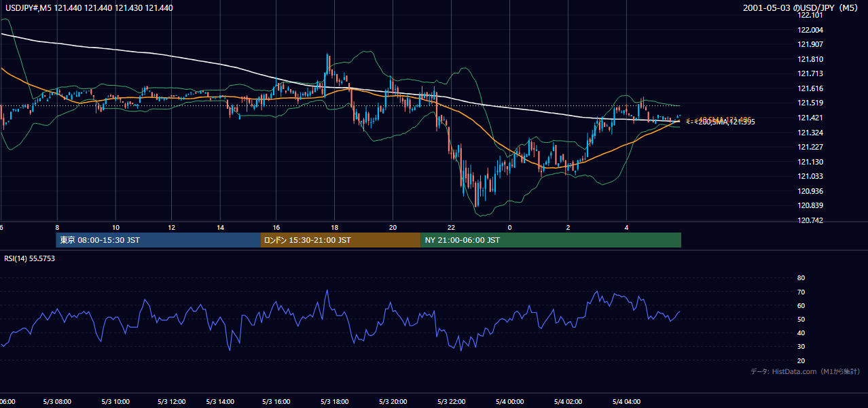
Task: Click the RSI 60 level label
Action: coord(801,305)
